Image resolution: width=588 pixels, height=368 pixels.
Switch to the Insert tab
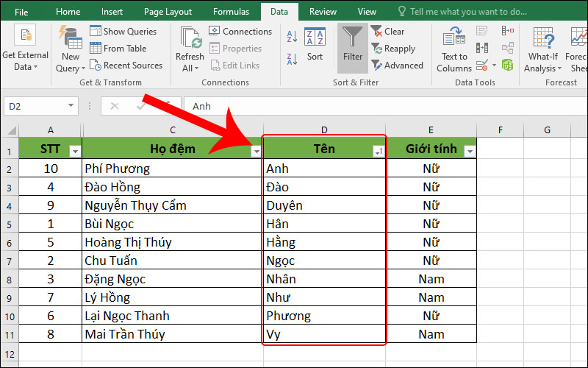(112, 12)
